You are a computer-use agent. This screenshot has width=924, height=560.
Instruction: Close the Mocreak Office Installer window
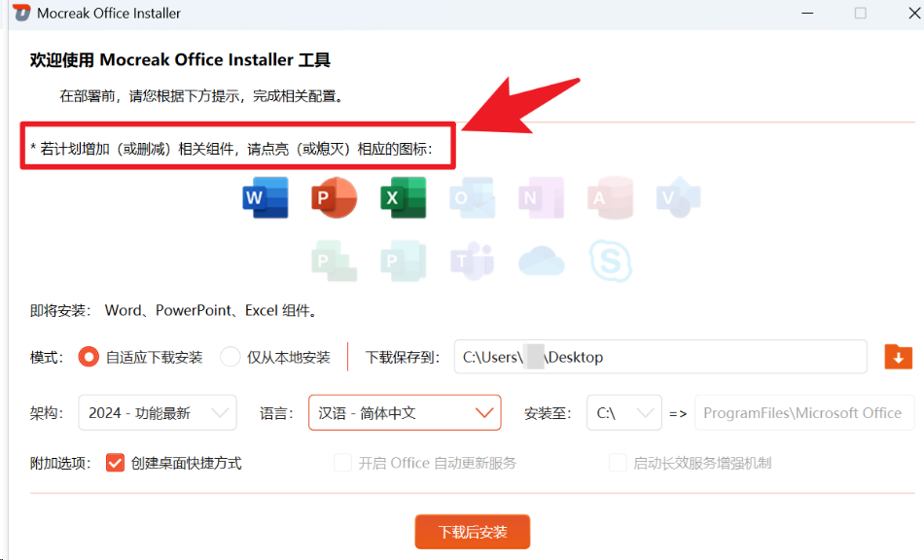pyautogui.click(x=914, y=13)
